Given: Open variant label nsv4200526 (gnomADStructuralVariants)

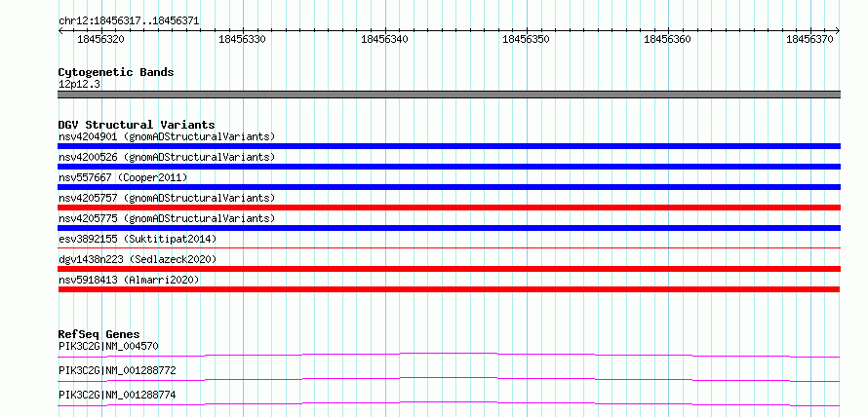Looking at the screenshot, I should click(167, 157).
